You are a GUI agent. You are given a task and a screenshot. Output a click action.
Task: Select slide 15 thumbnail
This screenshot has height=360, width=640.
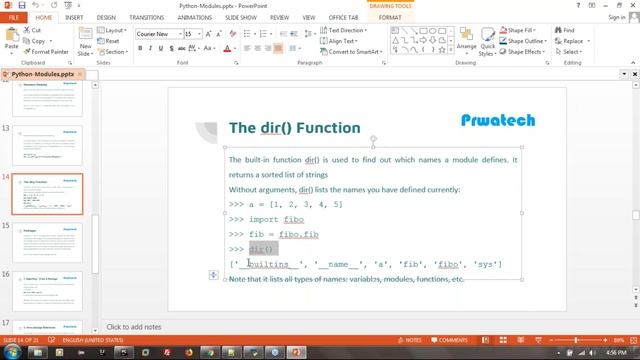point(47,242)
